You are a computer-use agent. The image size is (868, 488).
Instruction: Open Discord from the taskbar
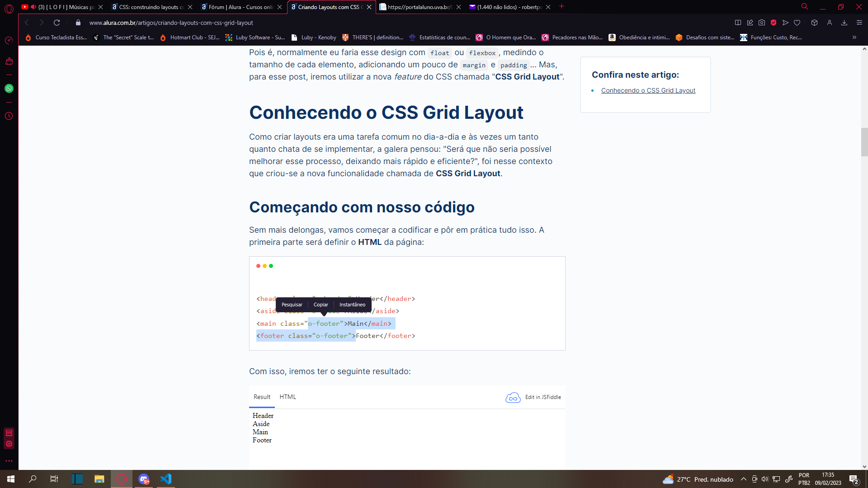144,479
